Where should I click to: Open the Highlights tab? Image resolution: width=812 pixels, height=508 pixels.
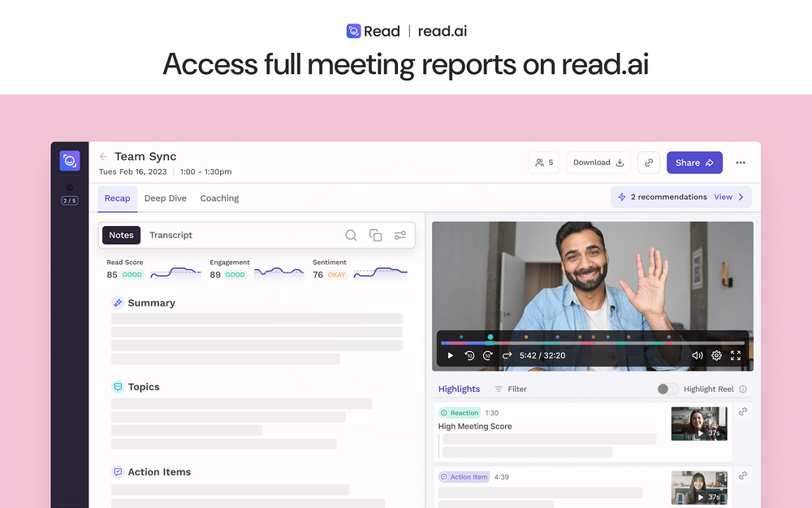point(459,389)
